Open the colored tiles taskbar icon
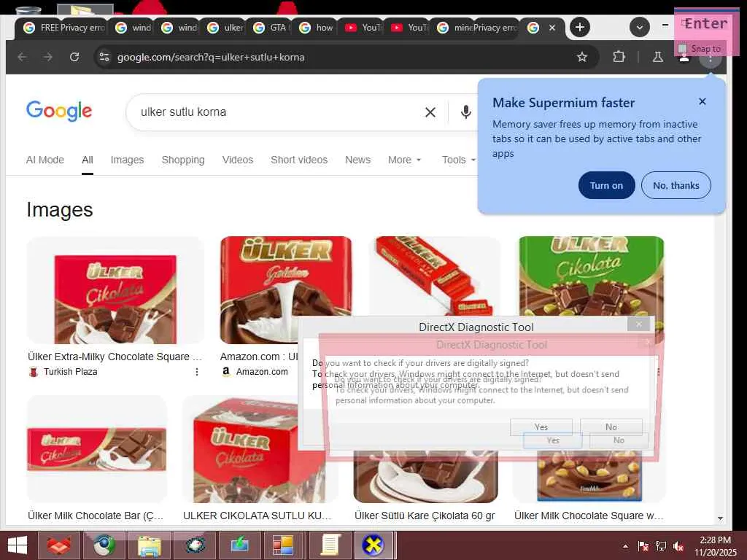 coord(284,545)
